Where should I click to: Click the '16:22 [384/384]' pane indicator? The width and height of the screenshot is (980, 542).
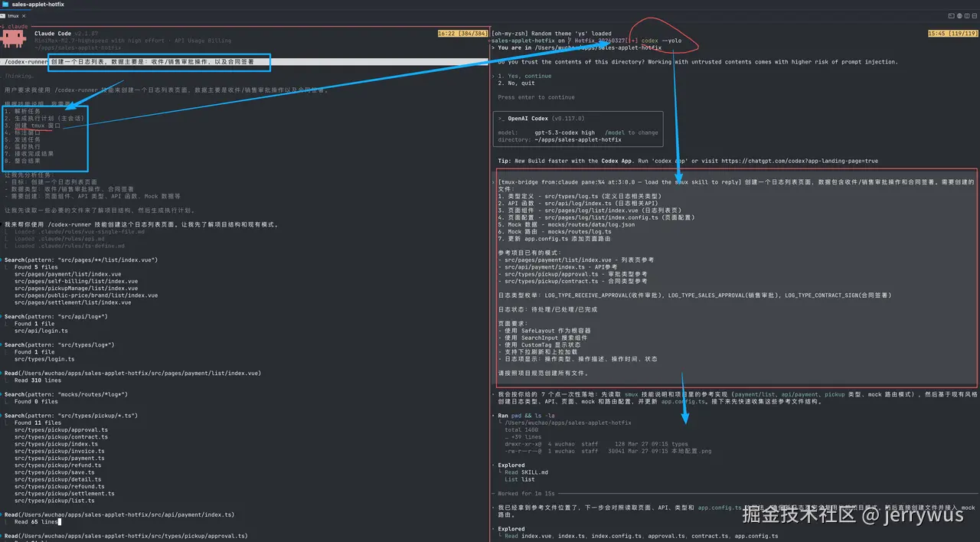pyautogui.click(x=462, y=34)
